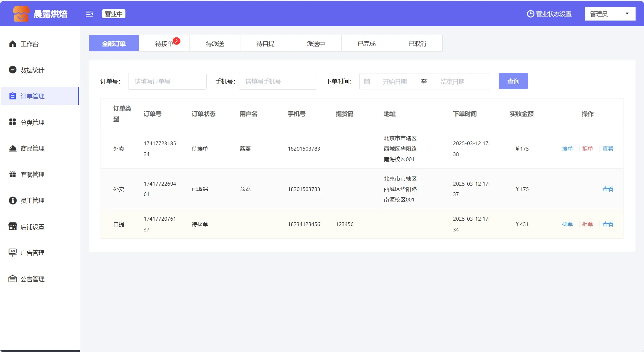Open the 管理员 account dropdown

pyautogui.click(x=610, y=14)
